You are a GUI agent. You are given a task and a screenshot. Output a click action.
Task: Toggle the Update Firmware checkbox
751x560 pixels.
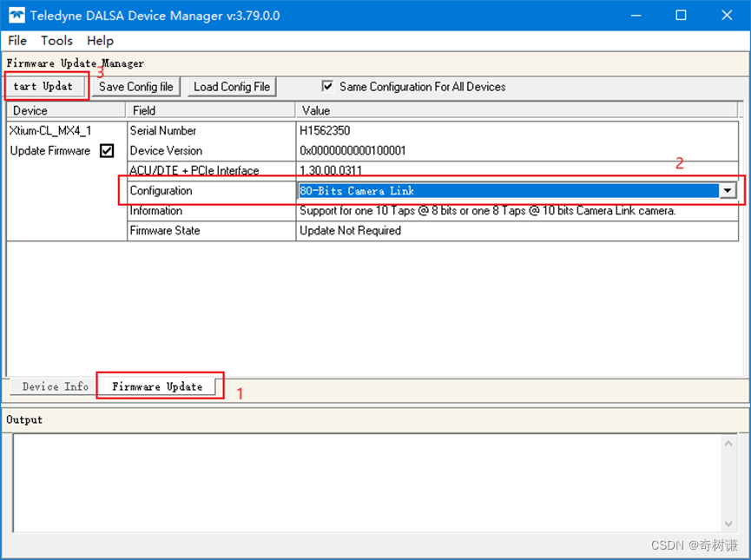(x=107, y=150)
